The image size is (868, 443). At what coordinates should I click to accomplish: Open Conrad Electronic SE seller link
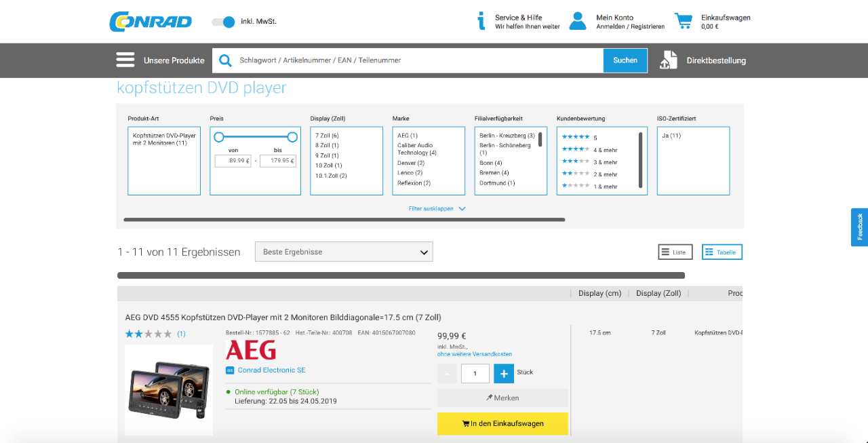coord(272,370)
